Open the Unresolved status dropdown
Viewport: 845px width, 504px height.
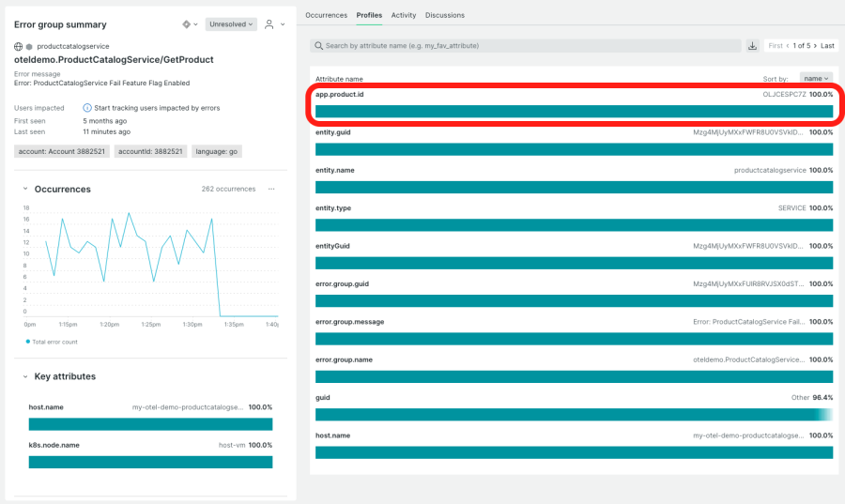231,24
